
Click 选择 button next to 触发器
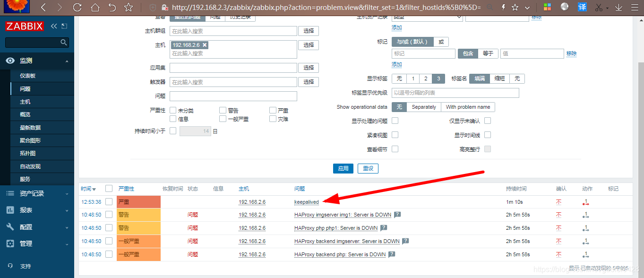[x=309, y=82]
